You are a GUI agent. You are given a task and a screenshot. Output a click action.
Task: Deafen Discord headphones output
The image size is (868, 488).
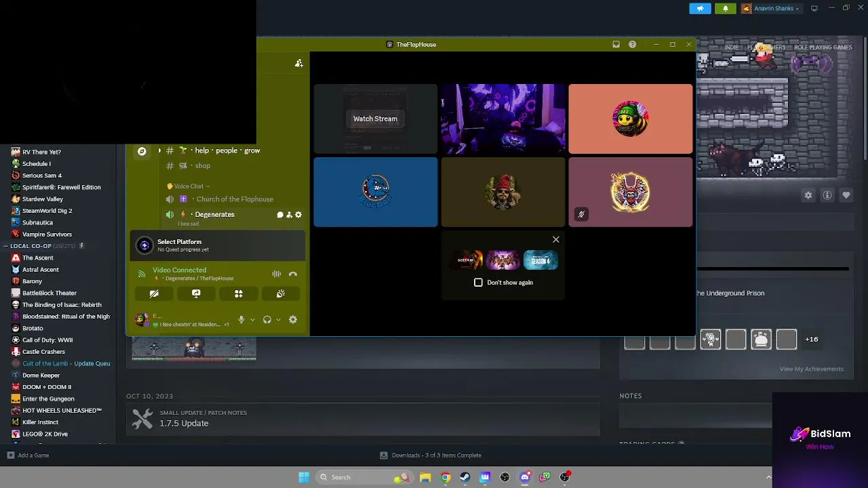(267, 320)
